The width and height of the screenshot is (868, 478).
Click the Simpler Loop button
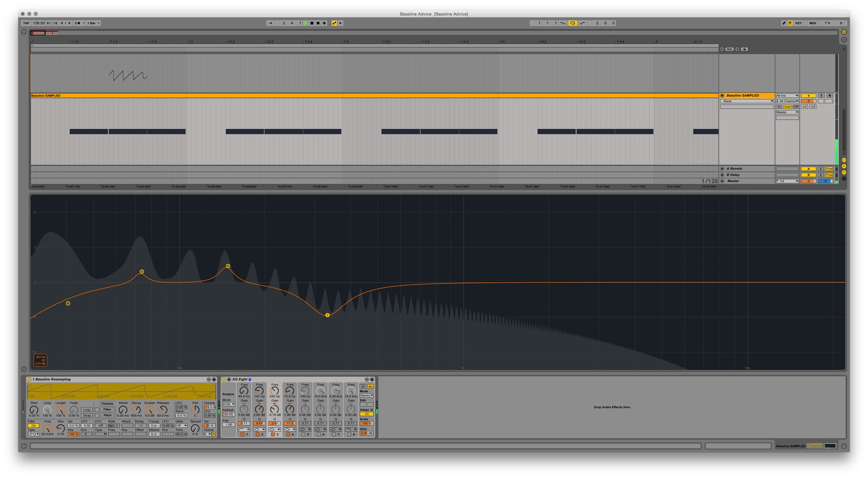click(x=87, y=410)
